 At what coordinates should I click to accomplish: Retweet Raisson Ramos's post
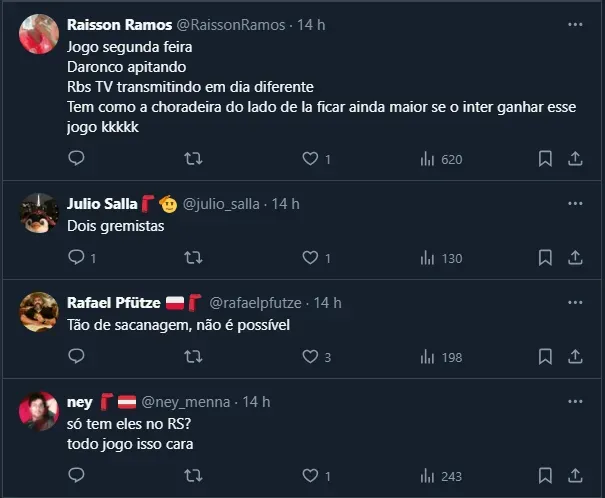click(x=194, y=158)
